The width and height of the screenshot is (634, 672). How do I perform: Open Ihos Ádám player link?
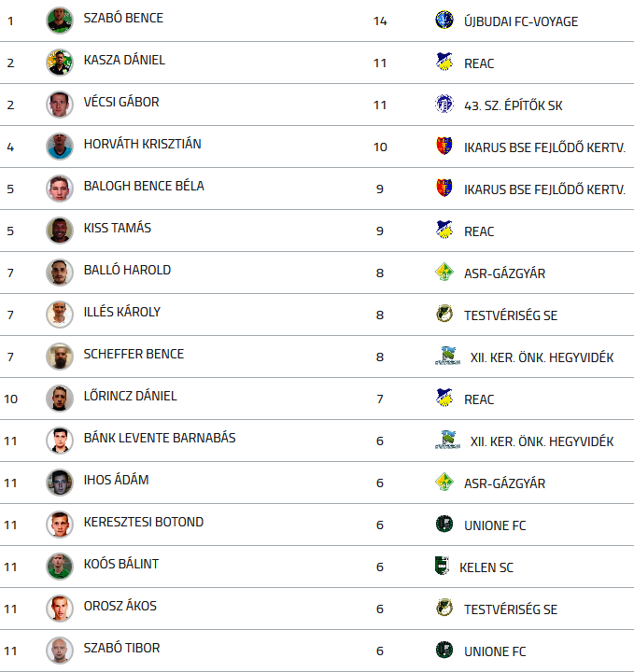click(x=116, y=480)
